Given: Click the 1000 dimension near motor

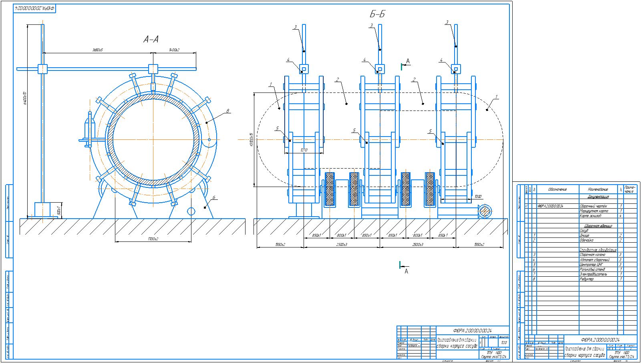Looking at the screenshot, I should pyautogui.click(x=478, y=197).
